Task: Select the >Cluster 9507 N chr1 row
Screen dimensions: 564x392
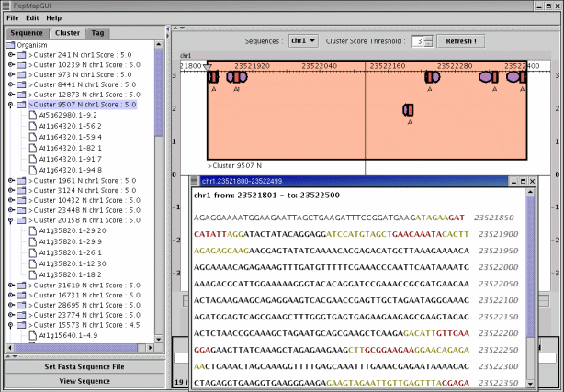Action: click(83, 105)
